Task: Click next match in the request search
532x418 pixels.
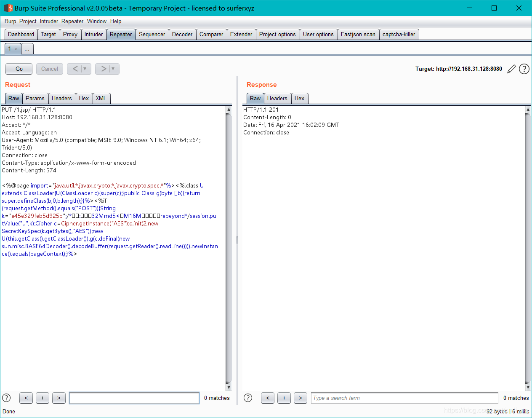Action: point(59,398)
